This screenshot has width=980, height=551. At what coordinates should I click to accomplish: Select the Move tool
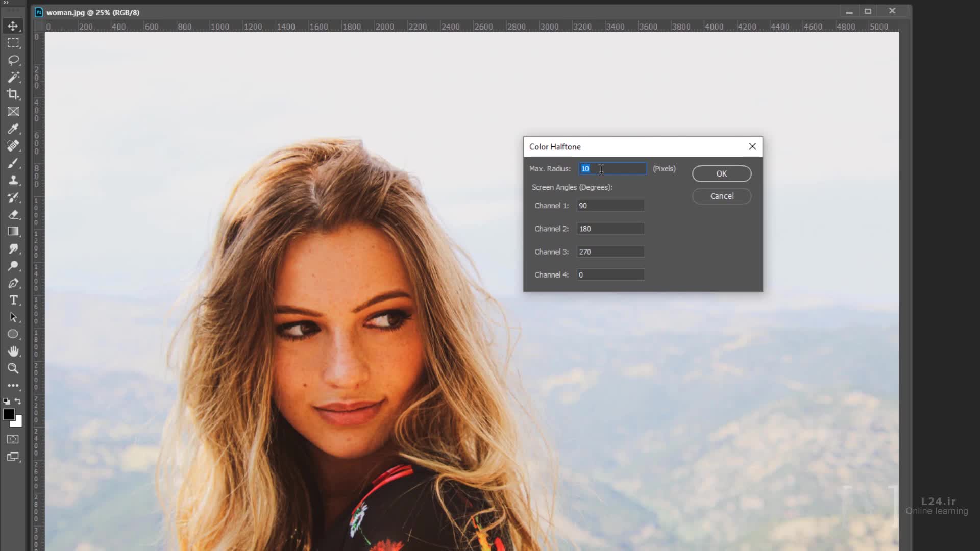point(13,26)
